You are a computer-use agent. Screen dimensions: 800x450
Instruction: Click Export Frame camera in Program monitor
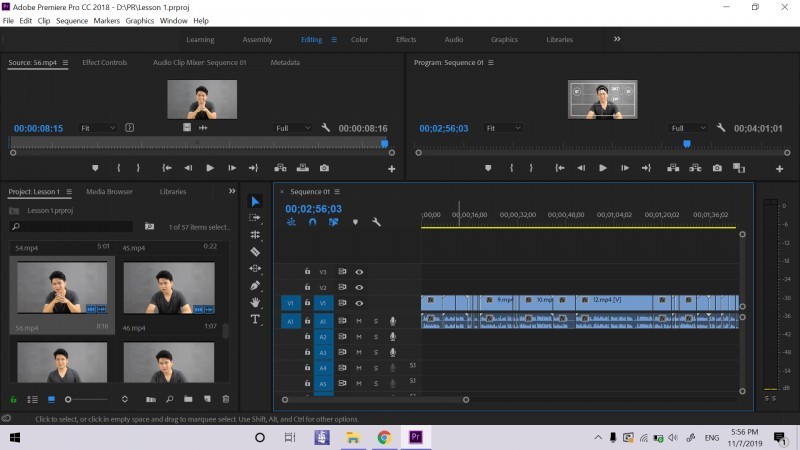(717, 168)
